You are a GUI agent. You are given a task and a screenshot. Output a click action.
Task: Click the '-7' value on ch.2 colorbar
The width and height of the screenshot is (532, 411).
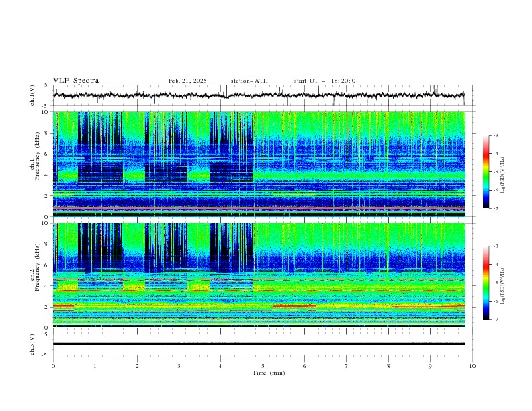click(x=495, y=320)
